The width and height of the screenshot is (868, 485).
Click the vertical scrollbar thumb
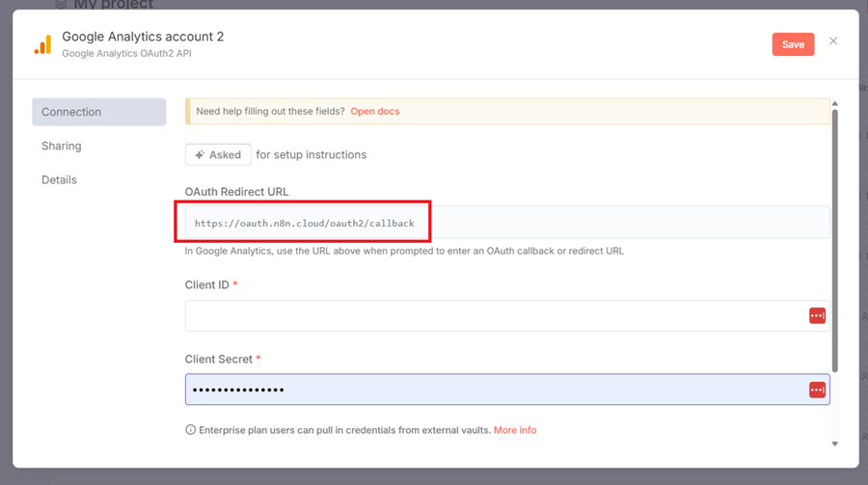(x=834, y=241)
